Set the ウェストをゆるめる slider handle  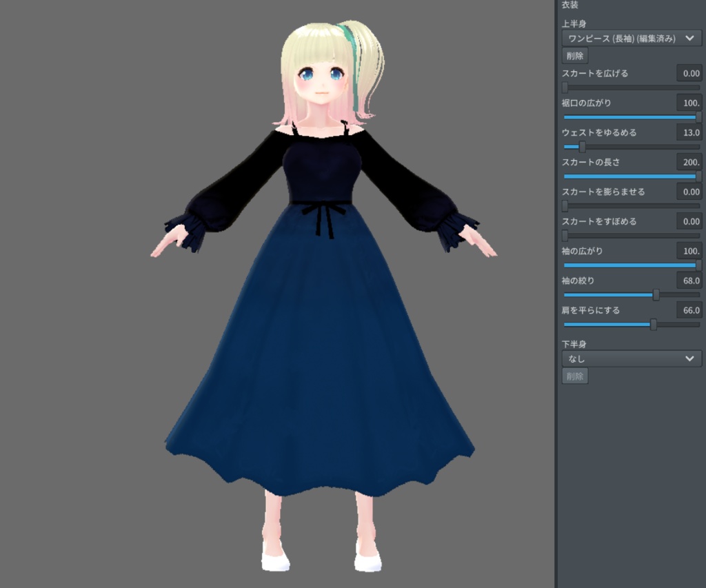coord(582,147)
